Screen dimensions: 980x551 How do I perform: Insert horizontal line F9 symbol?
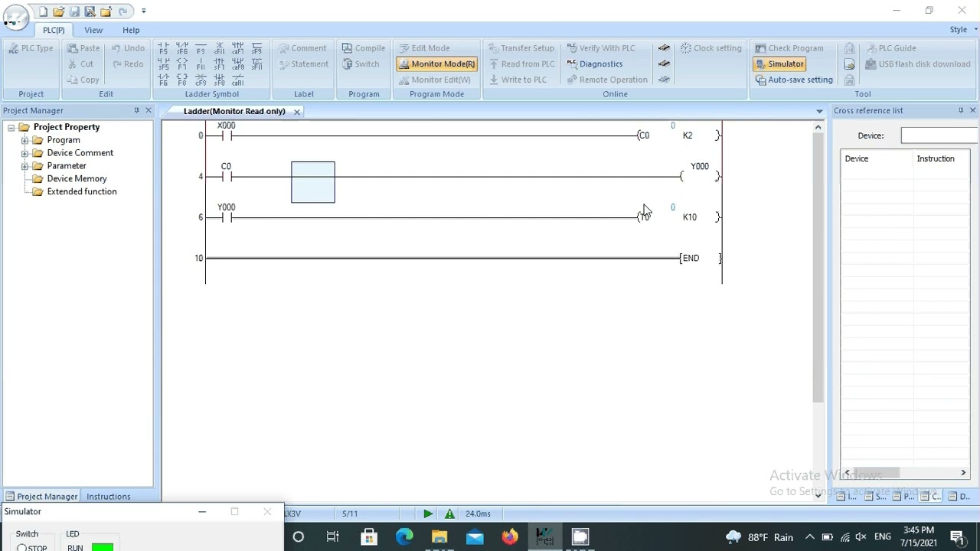201,48
